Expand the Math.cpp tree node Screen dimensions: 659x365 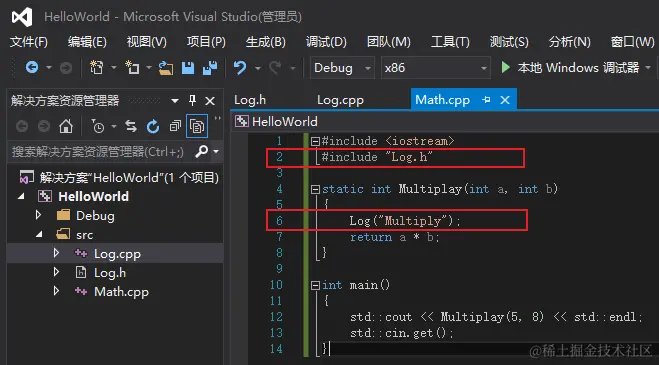[x=56, y=291]
